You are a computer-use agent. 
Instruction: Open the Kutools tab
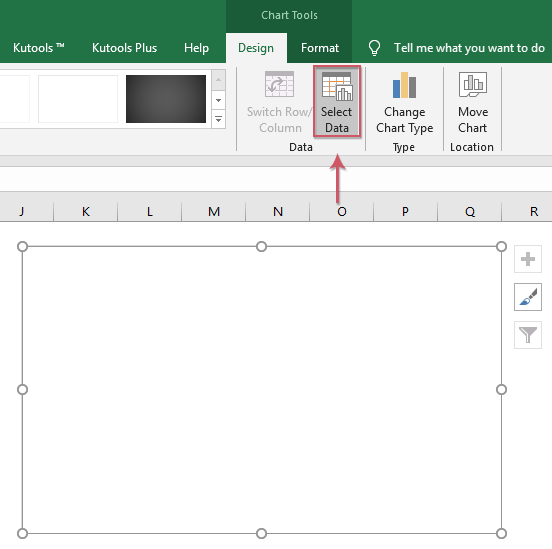38,48
